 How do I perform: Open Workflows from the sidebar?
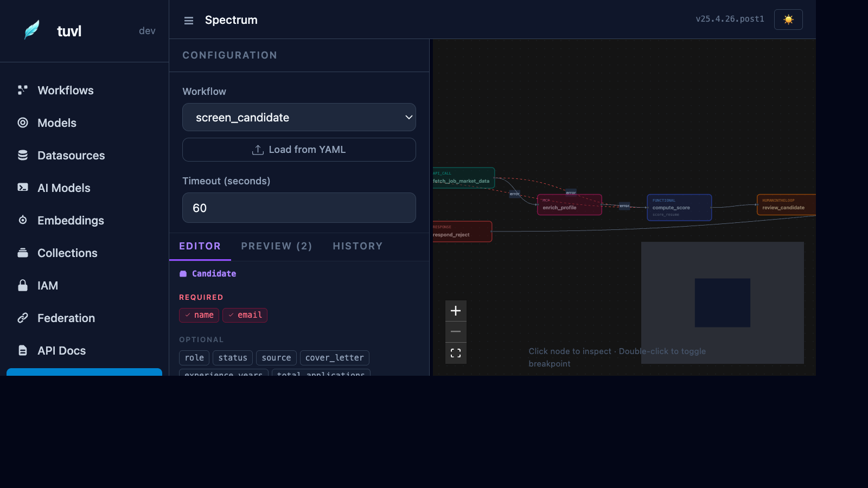coord(65,91)
